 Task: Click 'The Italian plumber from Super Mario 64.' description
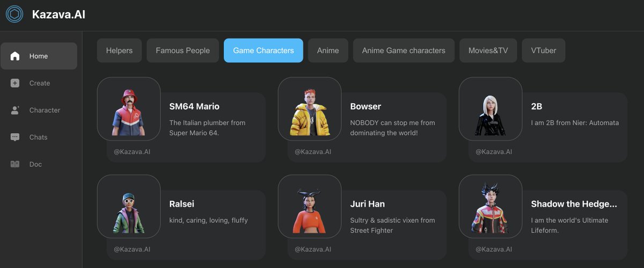pos(207,128)
